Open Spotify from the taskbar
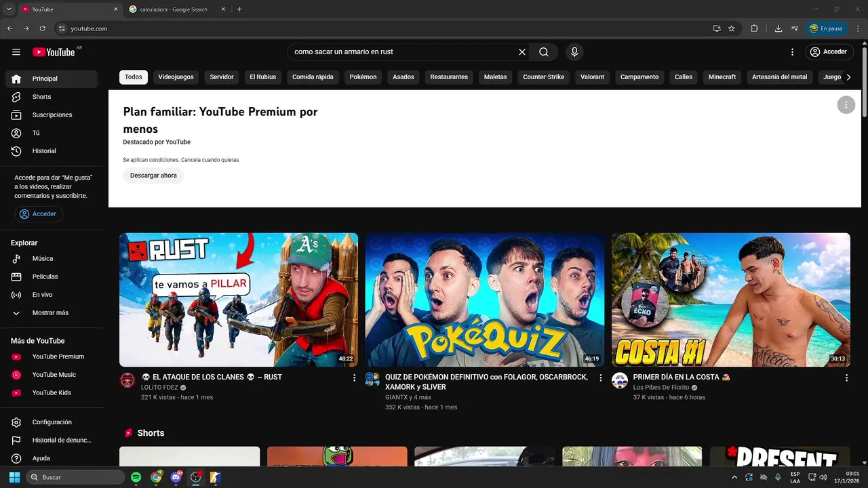The height and width of the screenshot is (488, 868). point(136,477)
